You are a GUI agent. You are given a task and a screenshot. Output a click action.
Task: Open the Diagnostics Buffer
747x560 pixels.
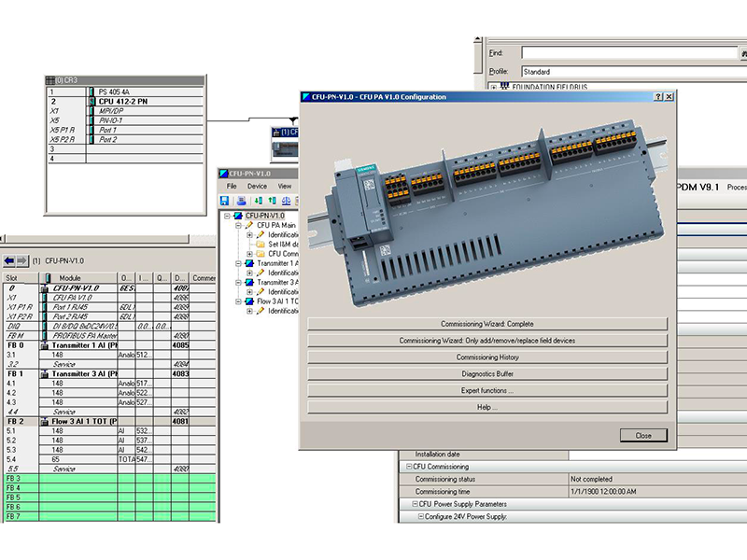pyautogui.click(x=487, y=374)
